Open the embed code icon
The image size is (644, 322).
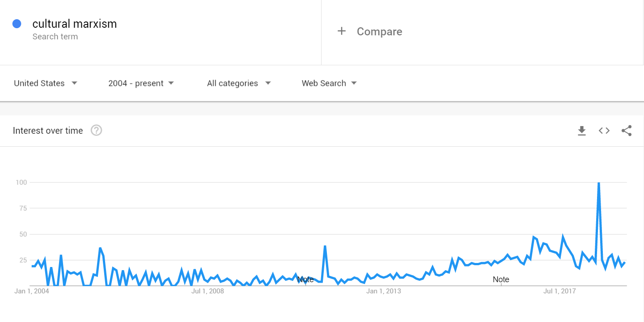[x=604, y=131]
